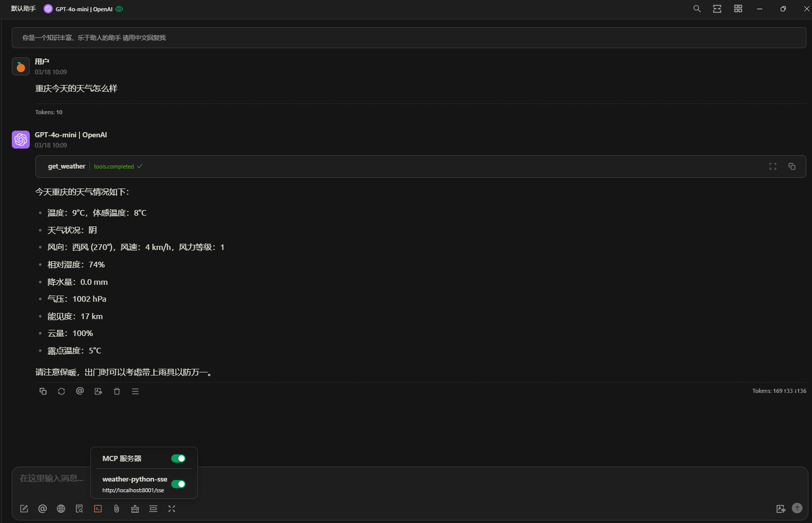The image size is (812, 523).
Task: Click the orange user avatar
Action: click(x=21, y=67)
